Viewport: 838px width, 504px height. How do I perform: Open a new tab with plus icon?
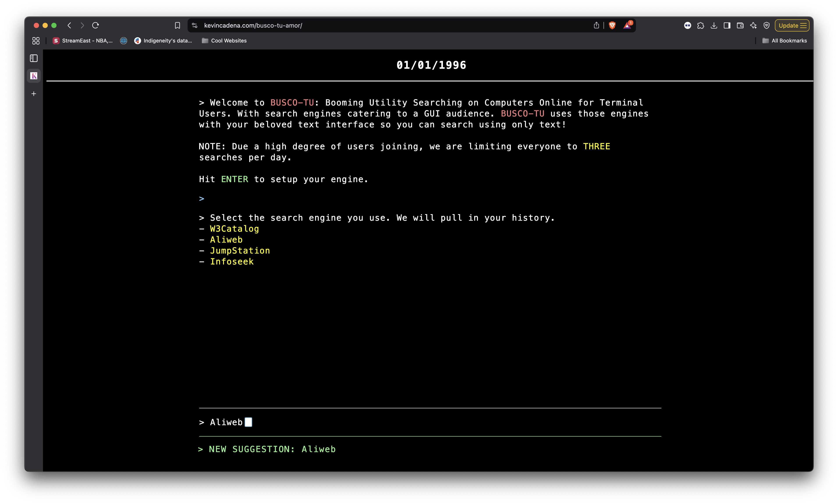point(34,94)
